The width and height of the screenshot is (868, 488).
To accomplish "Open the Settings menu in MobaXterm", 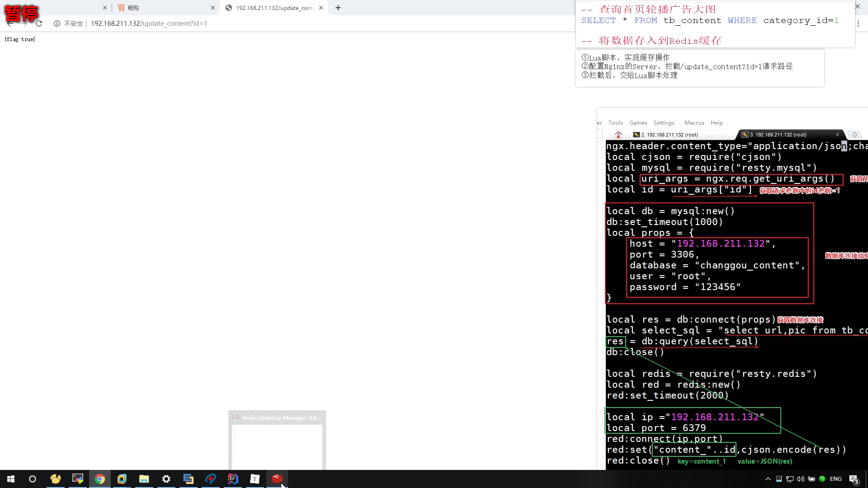I will tap(664, 123).
